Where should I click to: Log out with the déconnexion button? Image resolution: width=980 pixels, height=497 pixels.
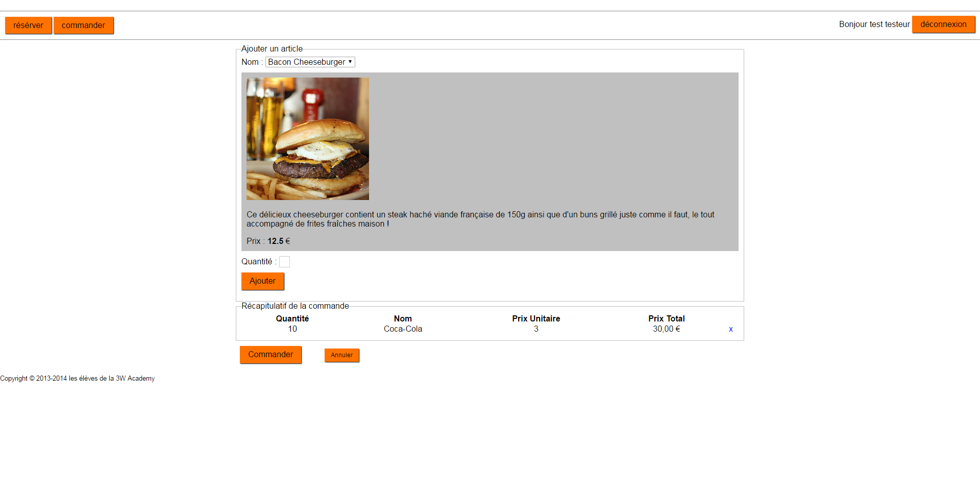coord(943,24)
